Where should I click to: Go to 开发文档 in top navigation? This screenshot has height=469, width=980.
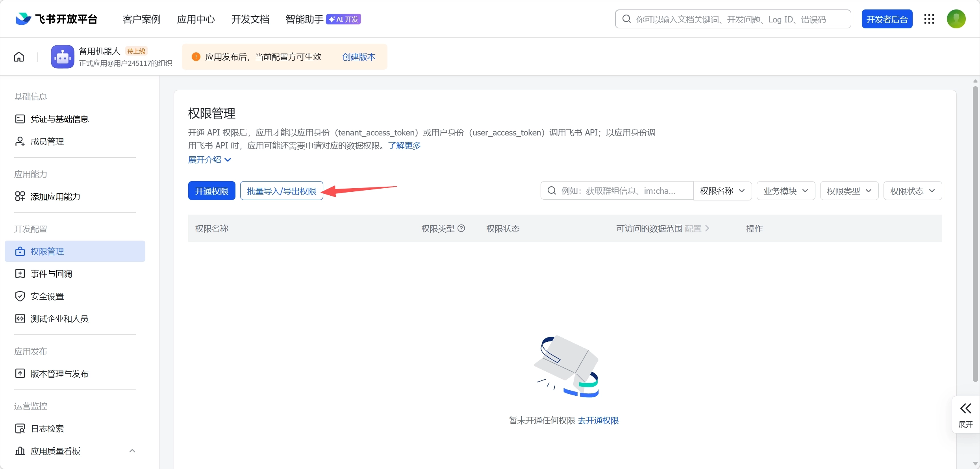250,19
